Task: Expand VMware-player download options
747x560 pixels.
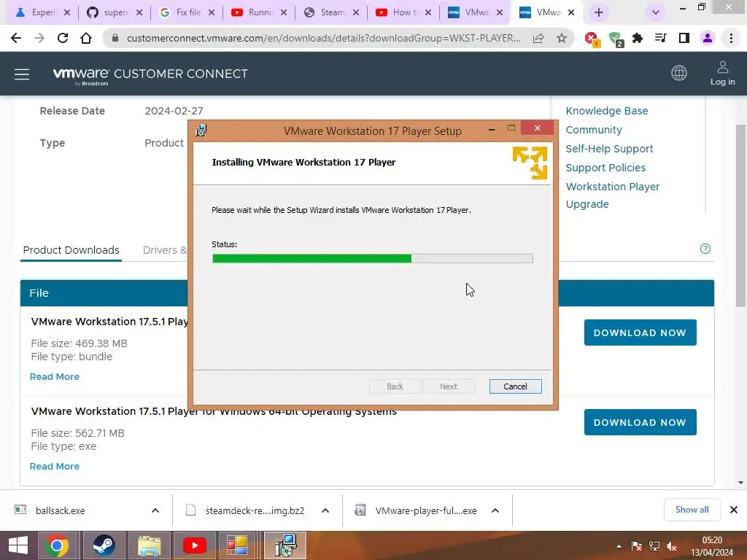Action: (495, 510)
